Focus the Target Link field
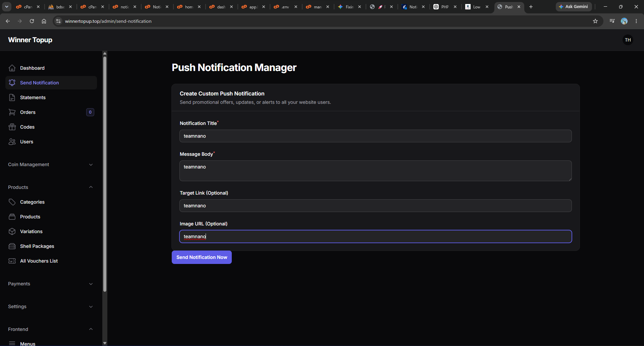The image size is (644, 346). coord(376,206)
